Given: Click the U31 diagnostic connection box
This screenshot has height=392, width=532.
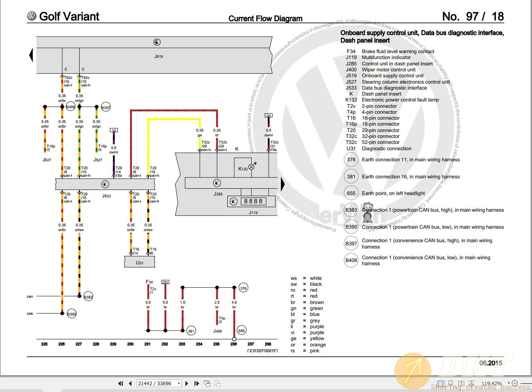Looking at the screenshot, I should coord(139,262).
